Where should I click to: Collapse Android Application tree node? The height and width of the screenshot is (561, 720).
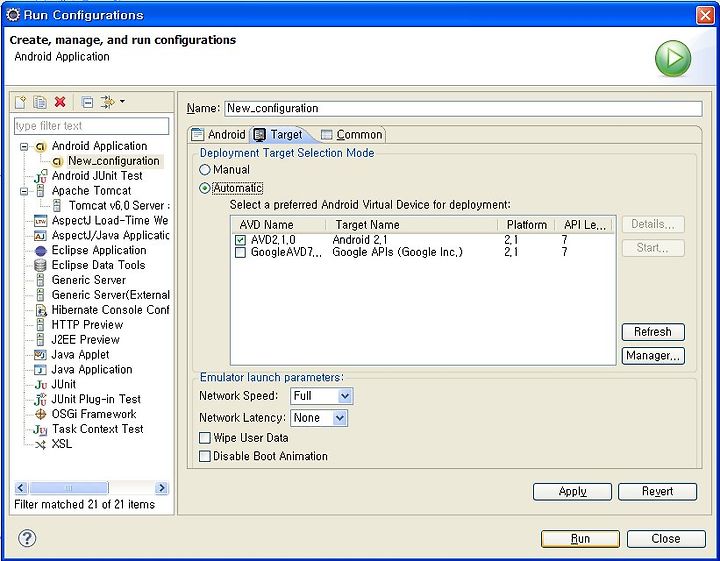[x=24, y=147]
